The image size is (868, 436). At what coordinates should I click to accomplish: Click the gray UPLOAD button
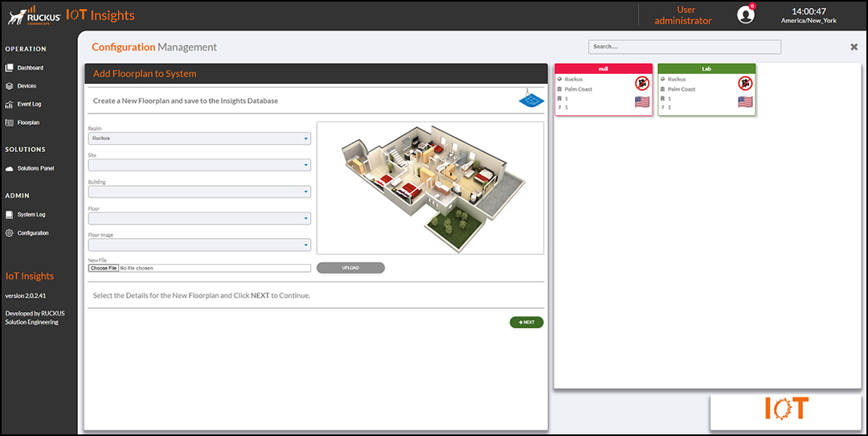pyautogui.click(x=350, y=268)
